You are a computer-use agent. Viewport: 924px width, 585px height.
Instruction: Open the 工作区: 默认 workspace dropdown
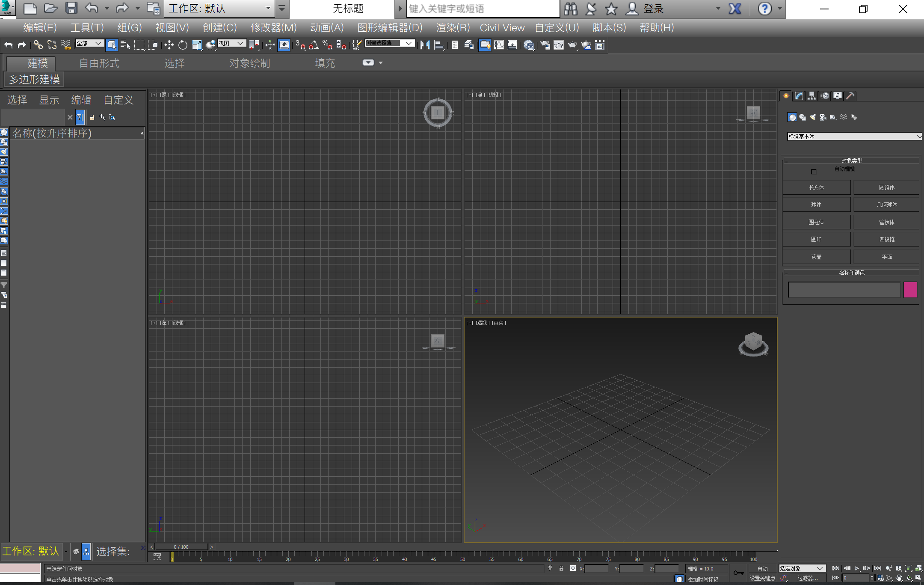(220, 9)
